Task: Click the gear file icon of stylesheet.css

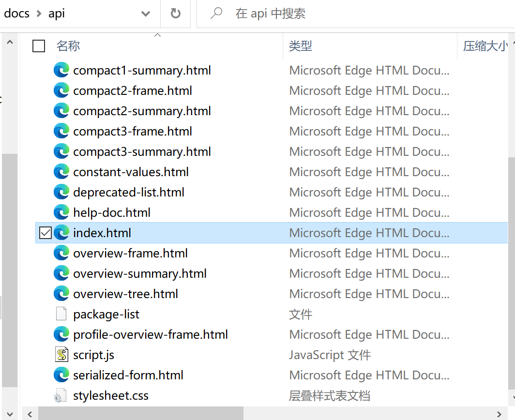Action: click(61, 395)
